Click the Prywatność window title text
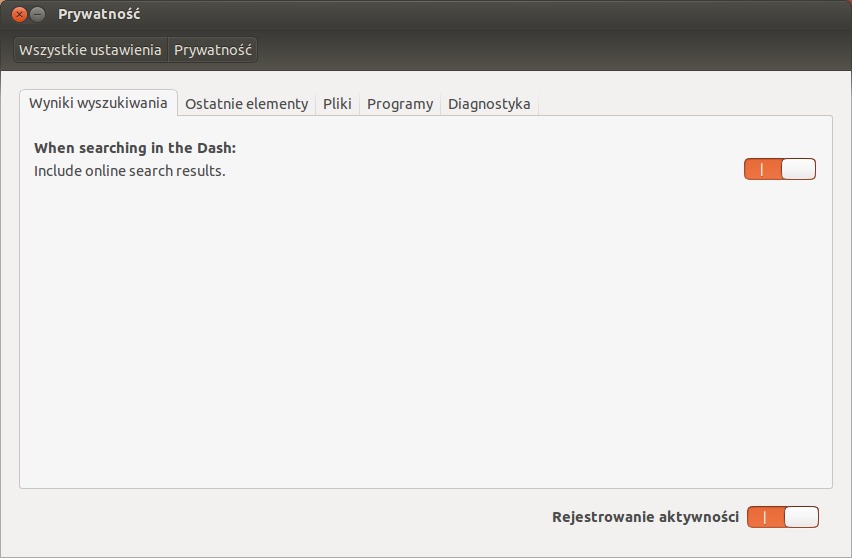This screenshot has height=558, width=852. (99, 14)
